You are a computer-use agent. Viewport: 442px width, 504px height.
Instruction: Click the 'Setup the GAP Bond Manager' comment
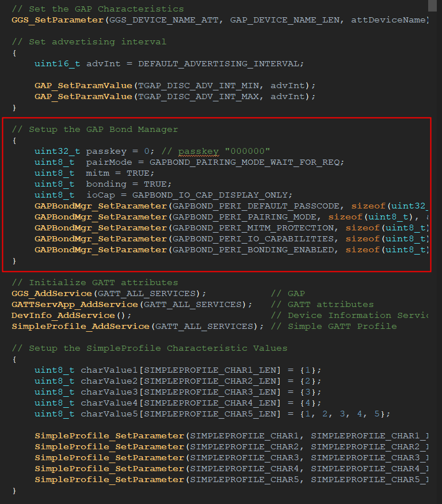(95, 130)
